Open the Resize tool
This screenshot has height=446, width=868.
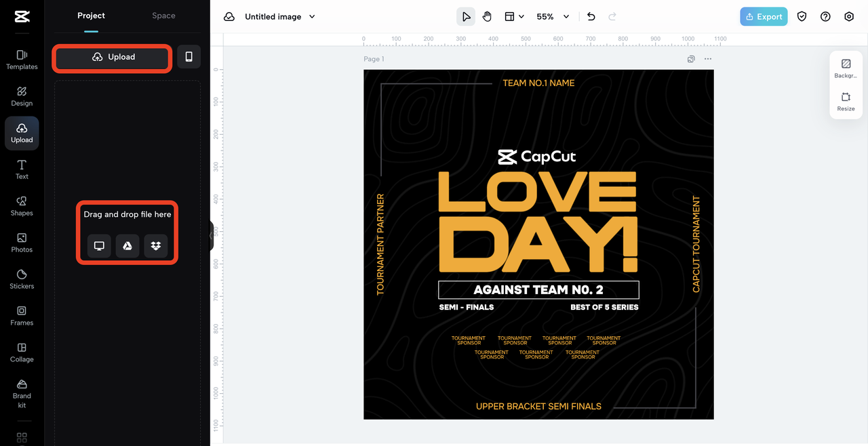point(846,101)
